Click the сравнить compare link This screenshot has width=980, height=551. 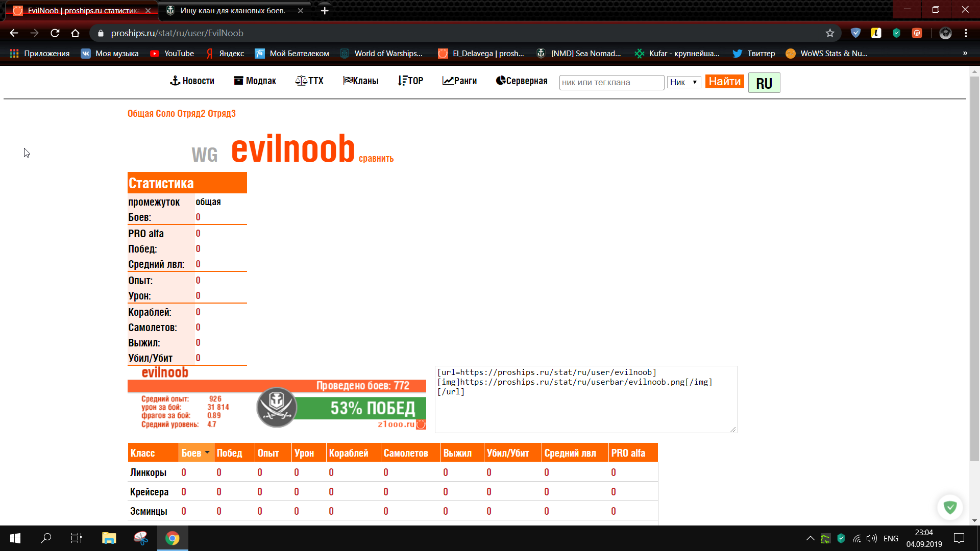[376, 158]
